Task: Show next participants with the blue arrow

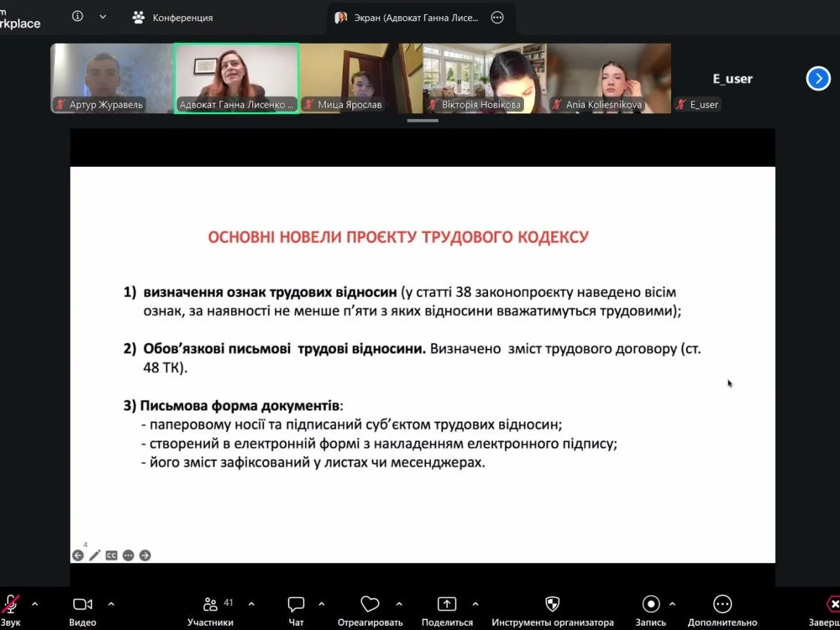Action: pos(818,79)
